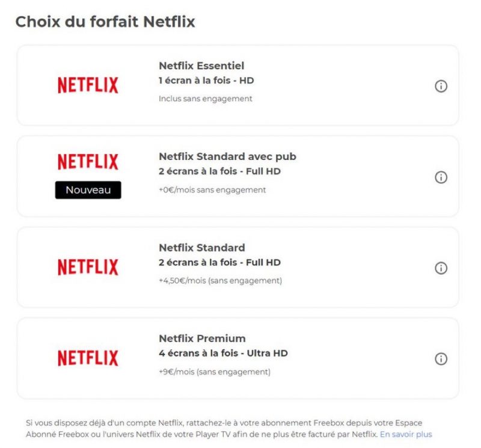Click 'Choix du forfait Netflix' heading

point(105,22)
